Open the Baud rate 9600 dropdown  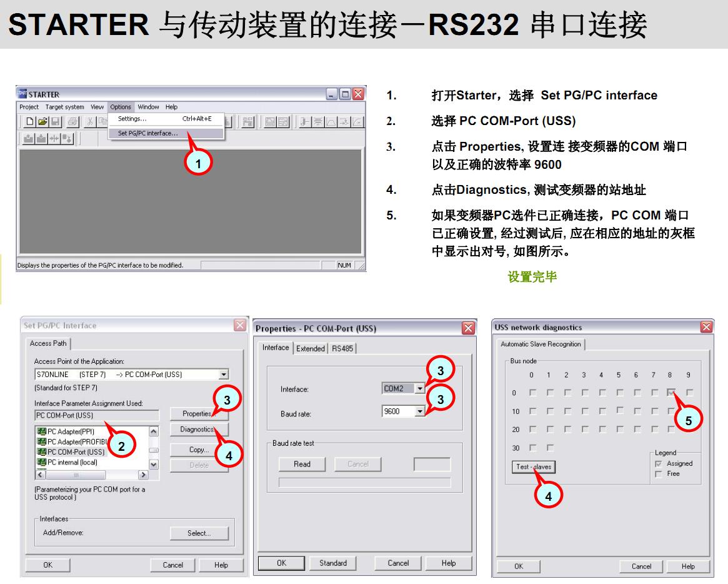[420, 411]
